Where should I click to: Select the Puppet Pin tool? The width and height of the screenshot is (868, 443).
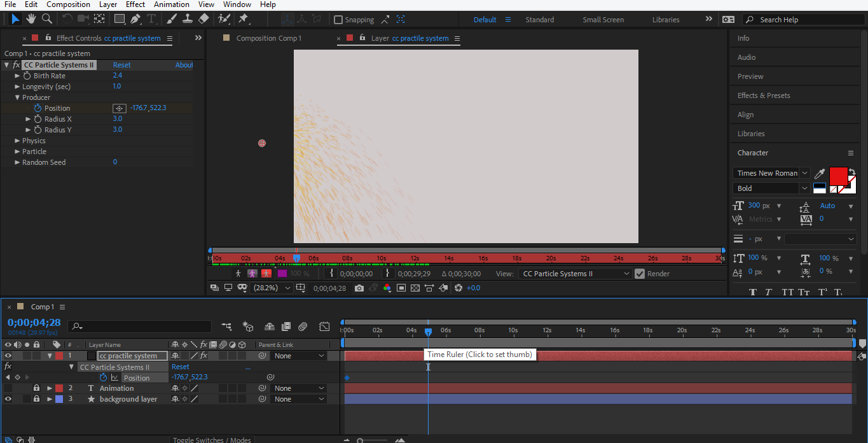point(243,19)
